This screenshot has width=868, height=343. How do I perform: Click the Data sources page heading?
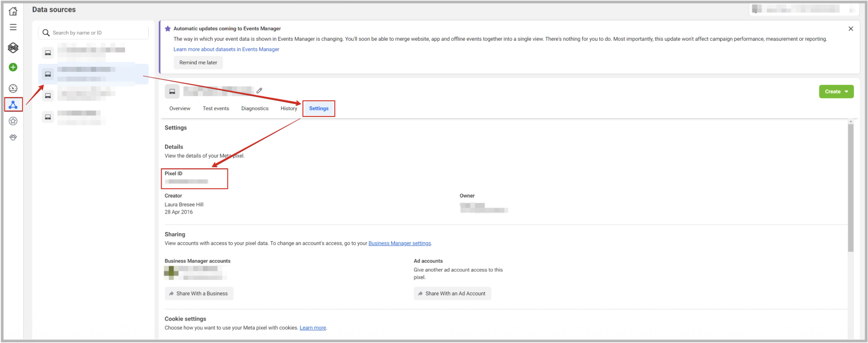[54, 10]
